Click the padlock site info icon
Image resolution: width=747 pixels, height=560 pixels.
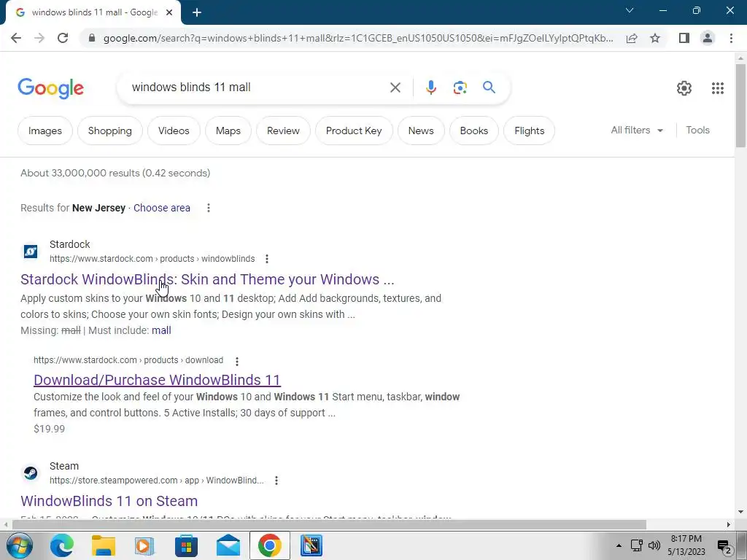(92, 38)
